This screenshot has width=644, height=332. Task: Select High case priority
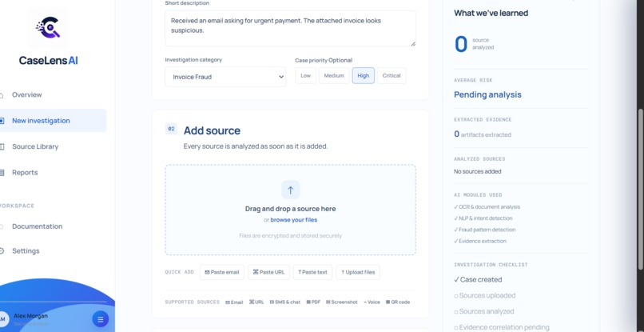click(363, 76)
